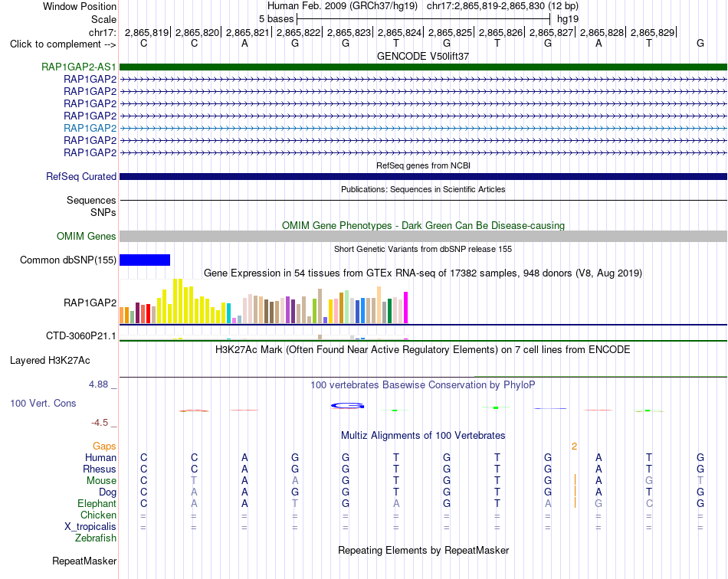Screen dimensions: 728x579
Task: Click the 4.88 PhyloP upper limit value
Action: pos(98,384)
